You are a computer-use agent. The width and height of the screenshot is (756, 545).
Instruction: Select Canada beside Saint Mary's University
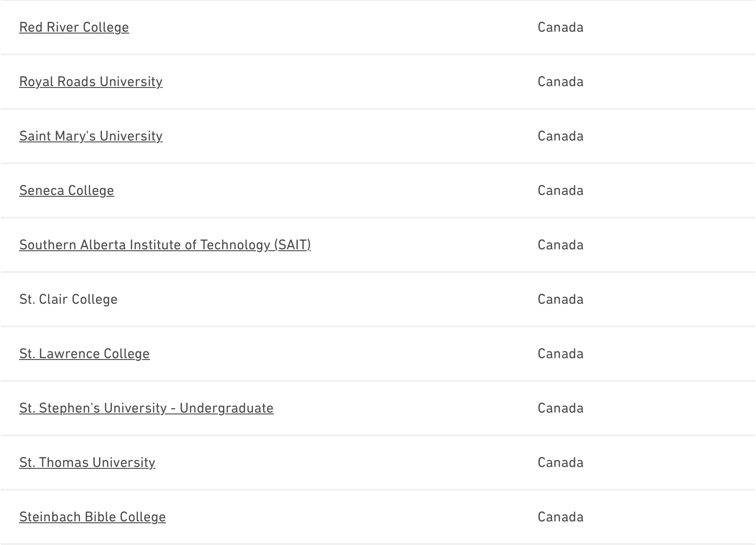[x=560, y=136]
